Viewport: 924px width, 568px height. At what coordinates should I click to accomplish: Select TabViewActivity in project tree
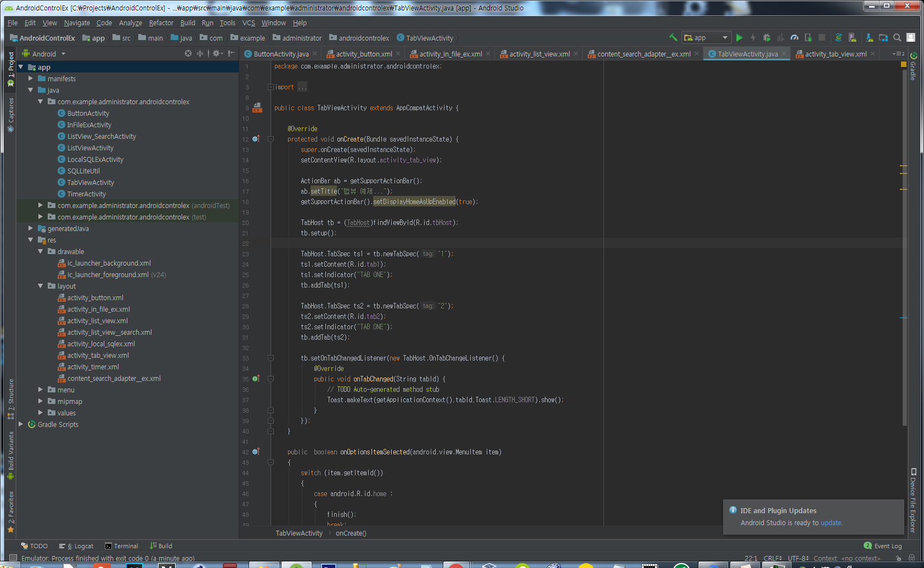[x=91, y=182]
